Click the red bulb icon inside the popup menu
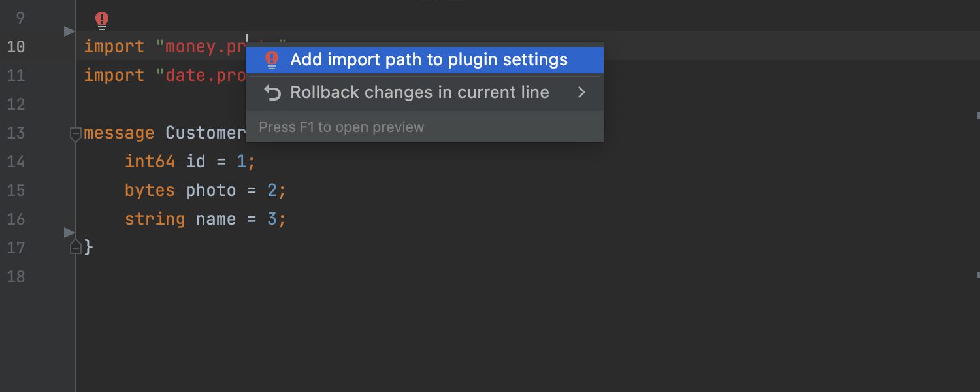980x392 pixels. (x=272, y=60)
